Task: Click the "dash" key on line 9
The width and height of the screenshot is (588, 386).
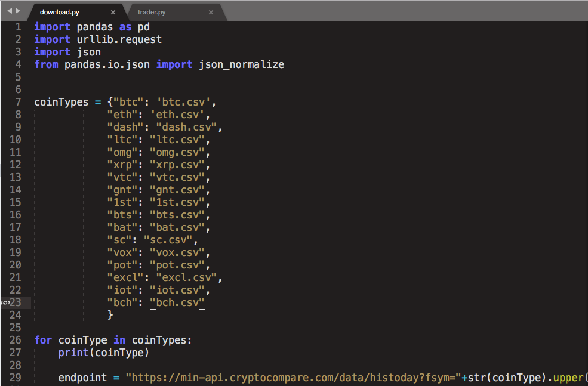Action: (x=125, y=127)
